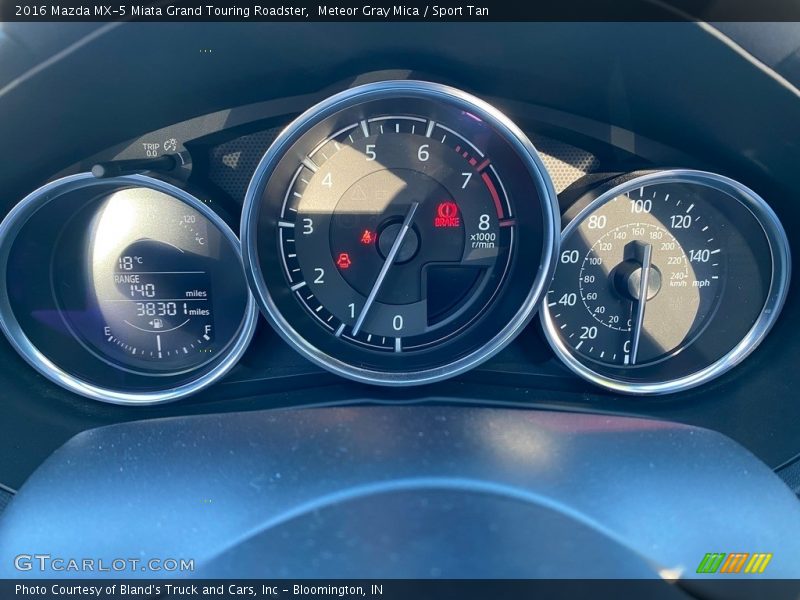
Task: Click tachometer number 3
Action: coord(308,226)
